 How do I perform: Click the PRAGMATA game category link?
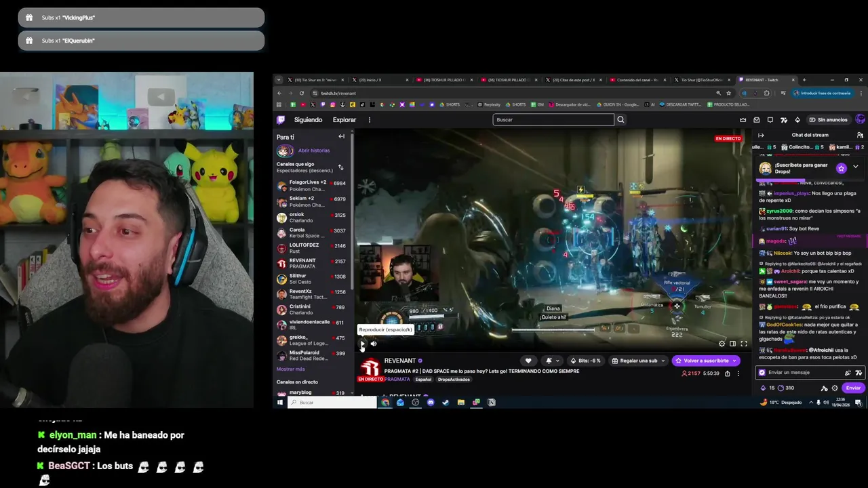click(397, 380)
